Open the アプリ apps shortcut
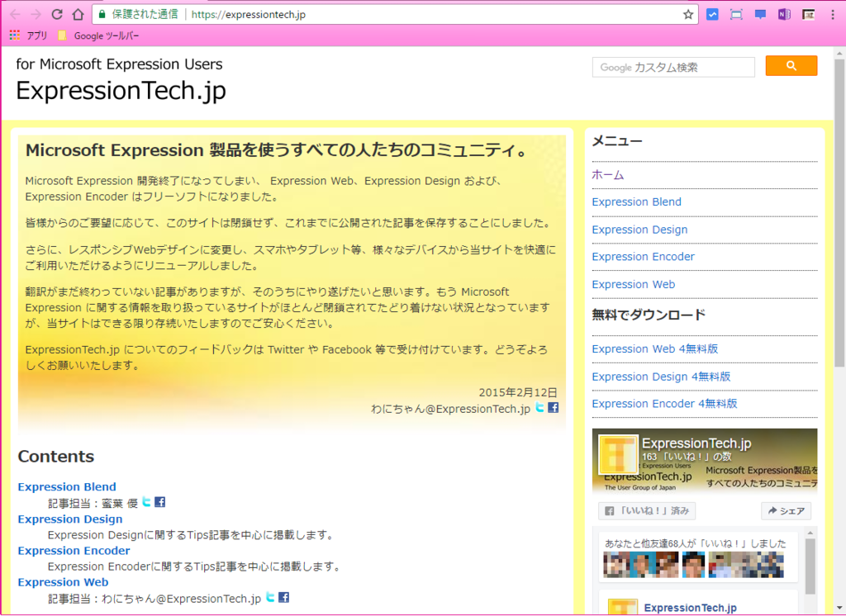The image size is (846, 616). pos(29,36)
